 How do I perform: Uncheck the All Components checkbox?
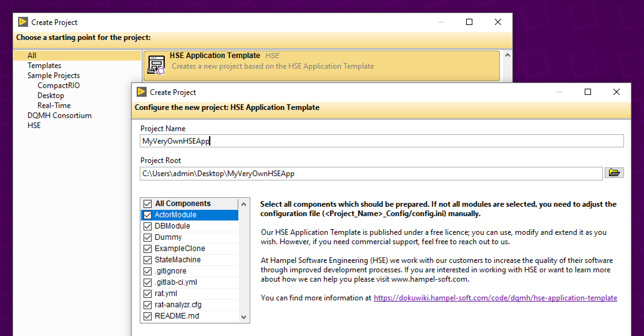pyautogui.click(x=148, y=204)
